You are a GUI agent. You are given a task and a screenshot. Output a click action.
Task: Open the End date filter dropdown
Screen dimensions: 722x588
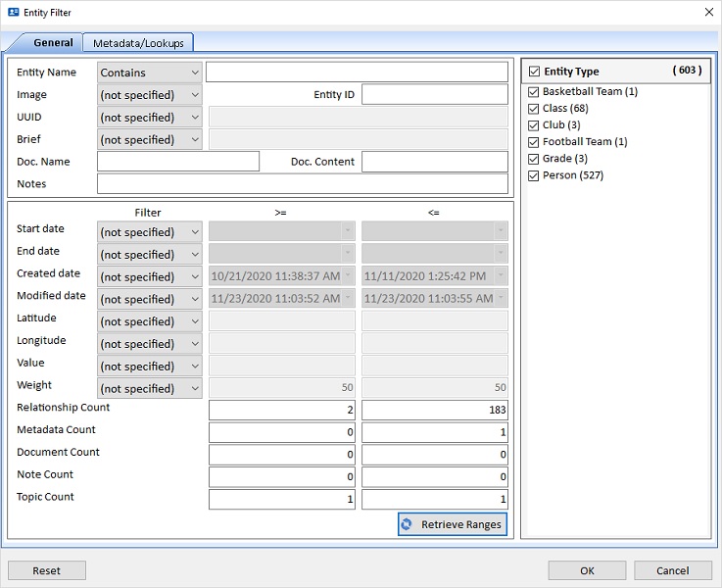pos(150,255)
